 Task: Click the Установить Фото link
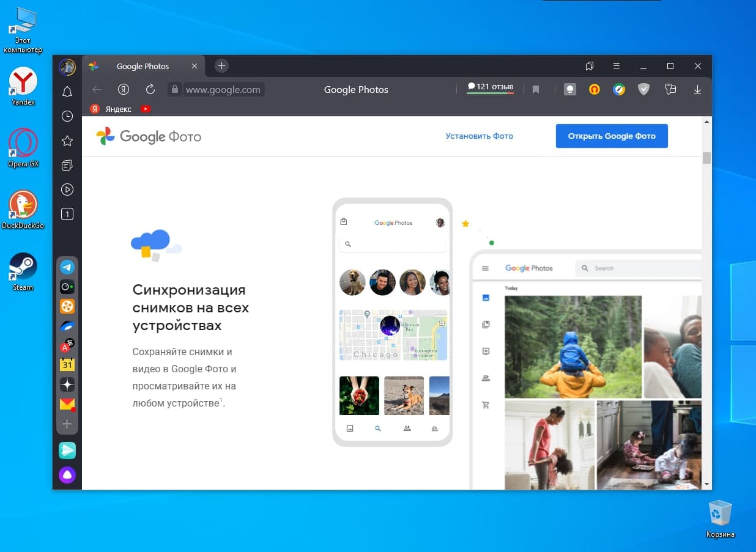coord(480,136)
